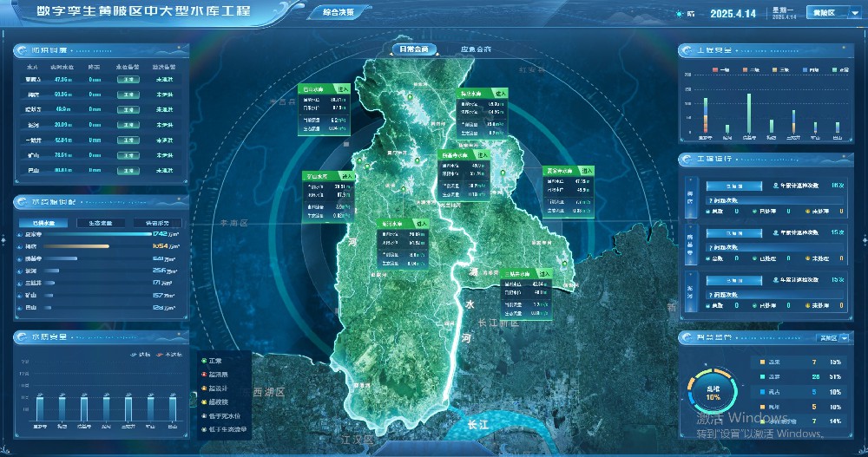The height and width of the screenshot is (457, 868).
Task: Click the 梅店 yellow water volume bar
Action: point(76,247)
